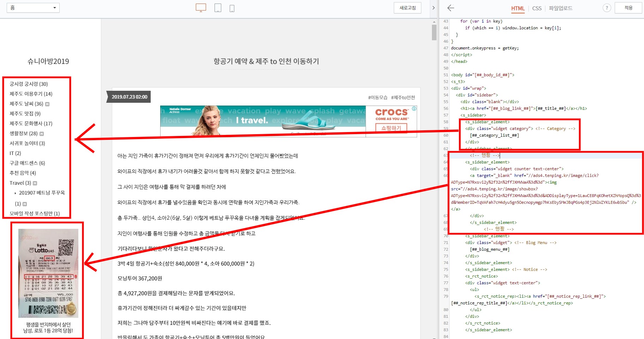Open the question mark help icon
The width and height of the screenshot is (644, 339).
(607, 8)
